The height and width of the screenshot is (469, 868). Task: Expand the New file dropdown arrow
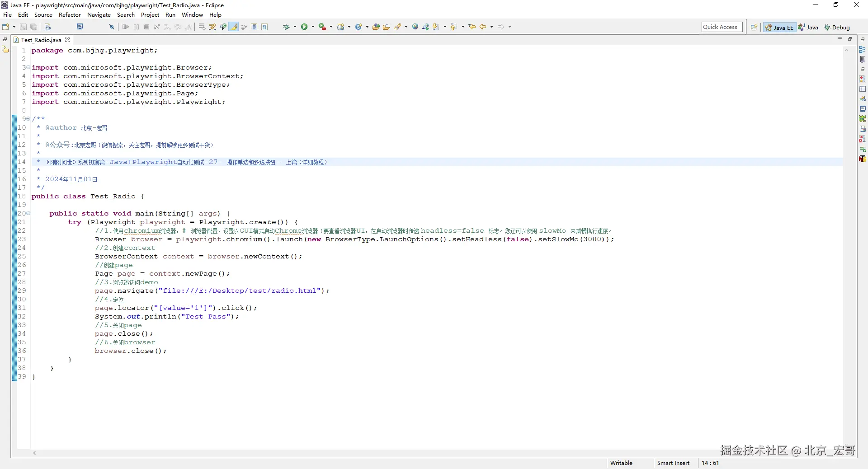[x=14, y=27]
